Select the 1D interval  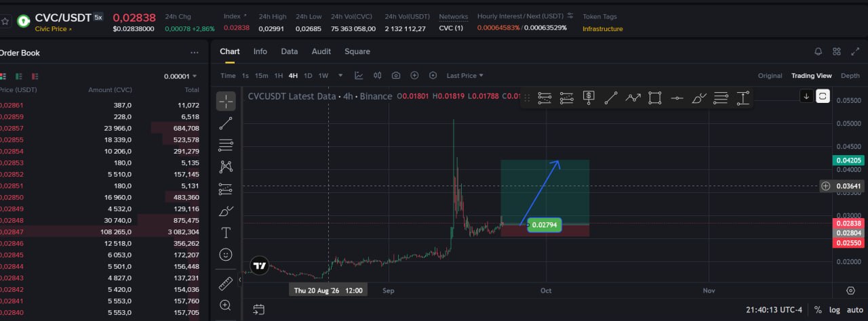(308, 76)
